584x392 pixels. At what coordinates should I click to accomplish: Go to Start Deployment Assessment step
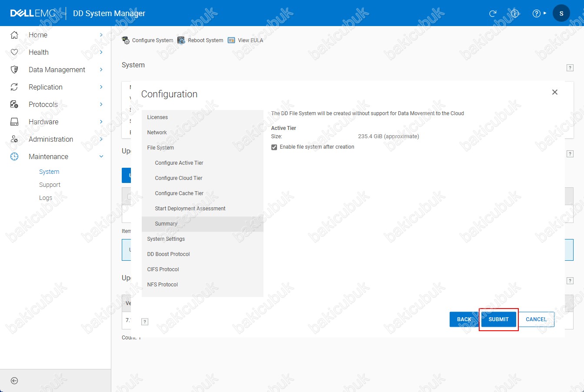point(203,209)
